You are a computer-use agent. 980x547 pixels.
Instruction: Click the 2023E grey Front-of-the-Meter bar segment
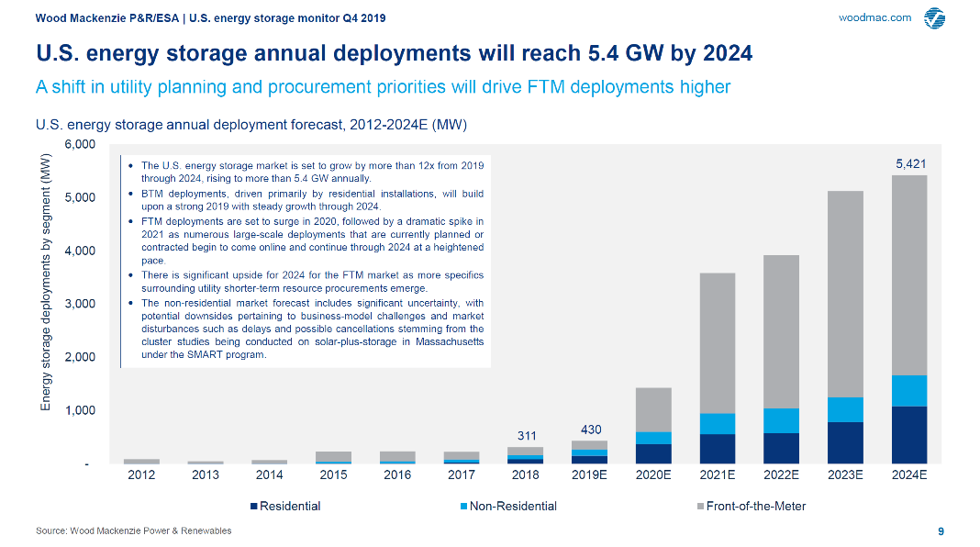[x=846, y=294]
